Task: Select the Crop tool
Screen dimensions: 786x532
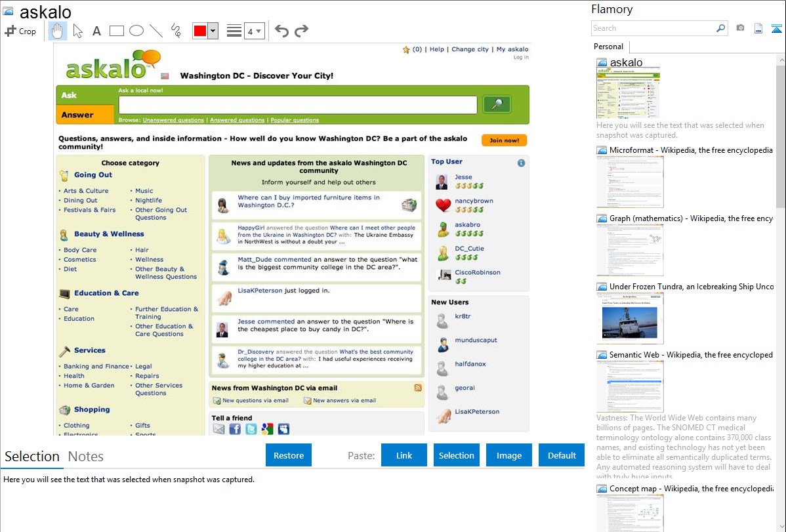Action: tap(20, 31)
